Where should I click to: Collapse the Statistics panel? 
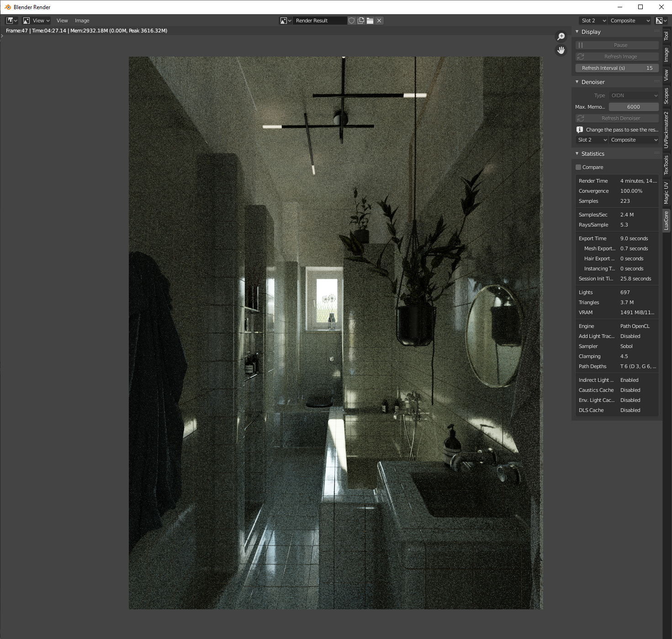[x=577, y=153]
